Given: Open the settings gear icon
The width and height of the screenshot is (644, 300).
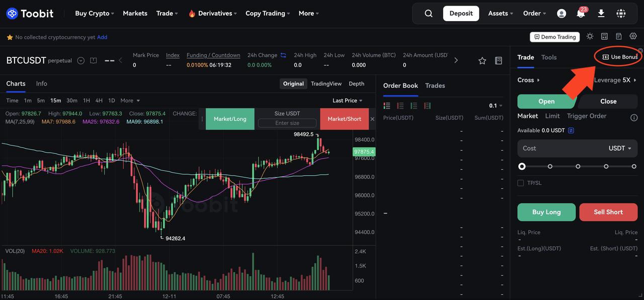Looking at the screenshot, I should point(633,37).
